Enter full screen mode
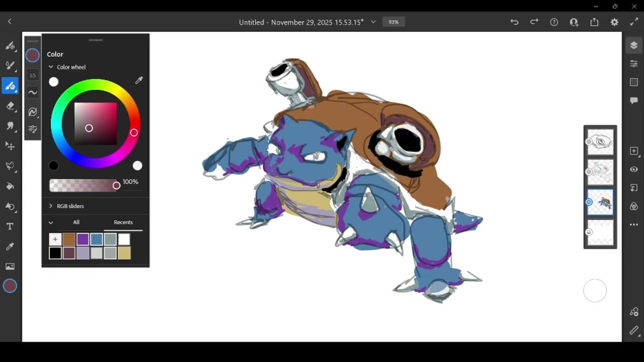This screenshot has width=644, height=362. click(x=634, y=22)
